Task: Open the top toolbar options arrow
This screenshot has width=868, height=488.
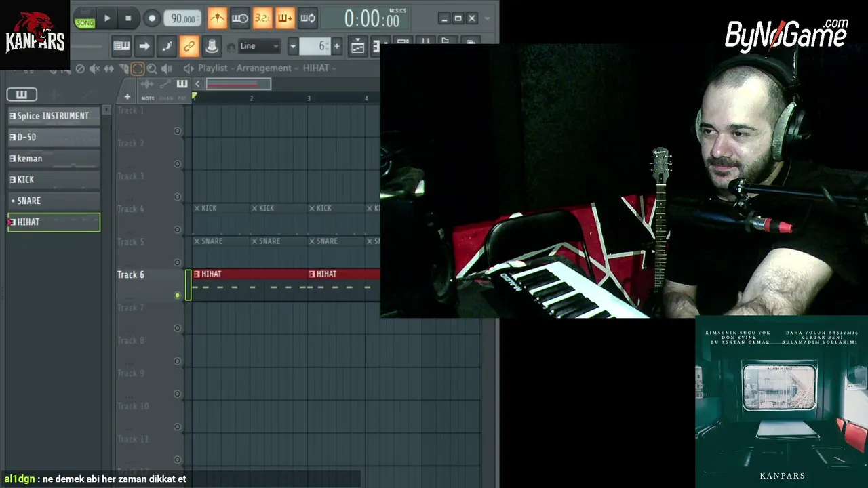Action: (x=487, y=18)
